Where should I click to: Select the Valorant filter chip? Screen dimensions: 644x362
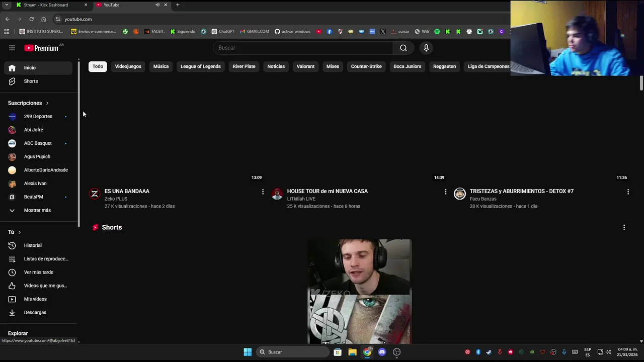(305, 66)
